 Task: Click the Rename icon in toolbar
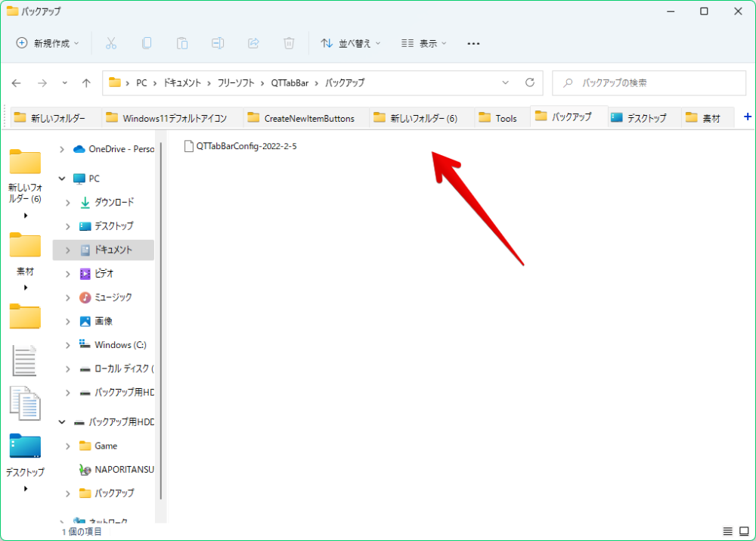pos(218,43)
